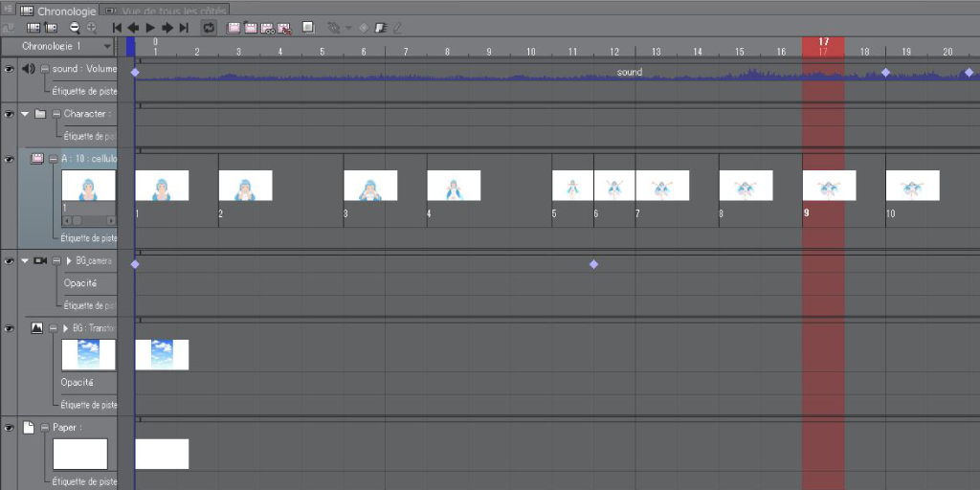Step back to previous frame
980x490 pixels.
pyautogui.click(x=133, y=28)
